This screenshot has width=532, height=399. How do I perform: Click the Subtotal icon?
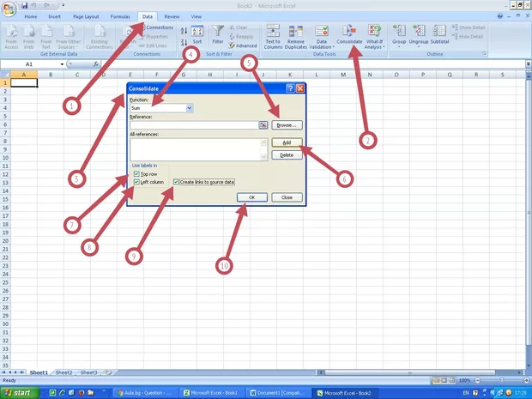coord(439,34)
